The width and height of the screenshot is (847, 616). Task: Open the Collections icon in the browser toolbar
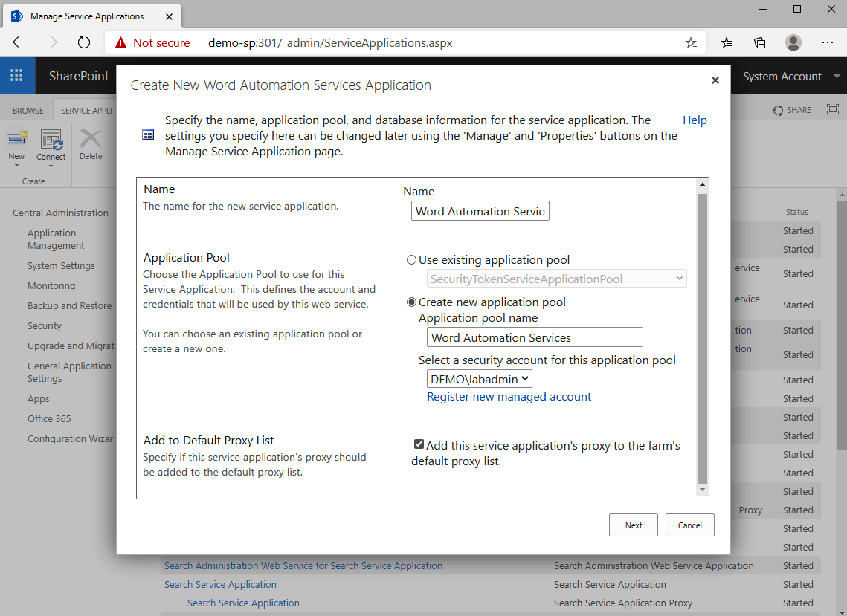pos(759,42)
